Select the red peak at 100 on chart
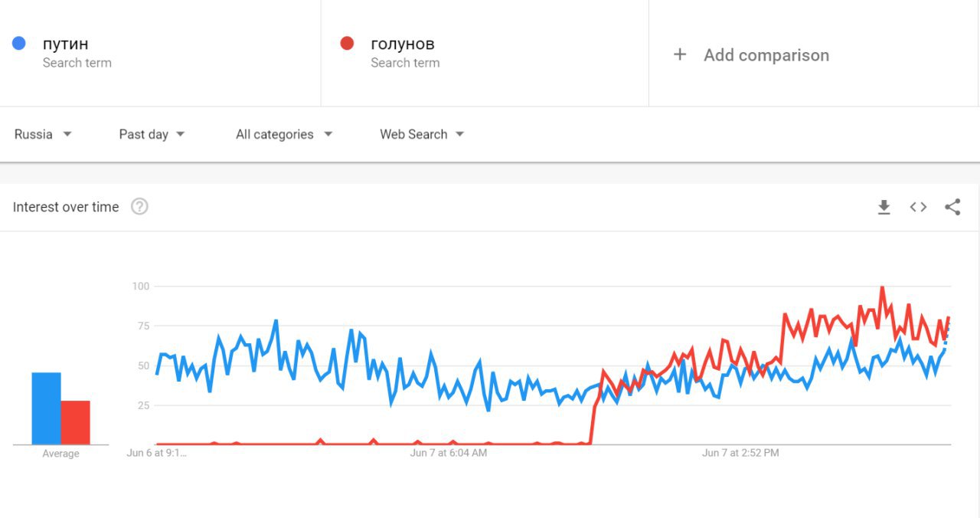980x518 pixels. click(x=882, y=288)
